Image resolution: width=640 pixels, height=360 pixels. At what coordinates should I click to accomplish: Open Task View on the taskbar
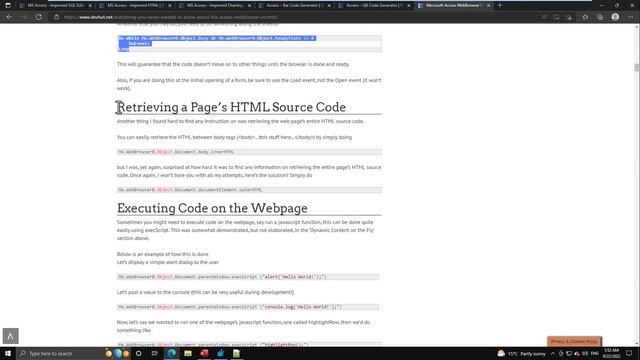pos(155,353)
